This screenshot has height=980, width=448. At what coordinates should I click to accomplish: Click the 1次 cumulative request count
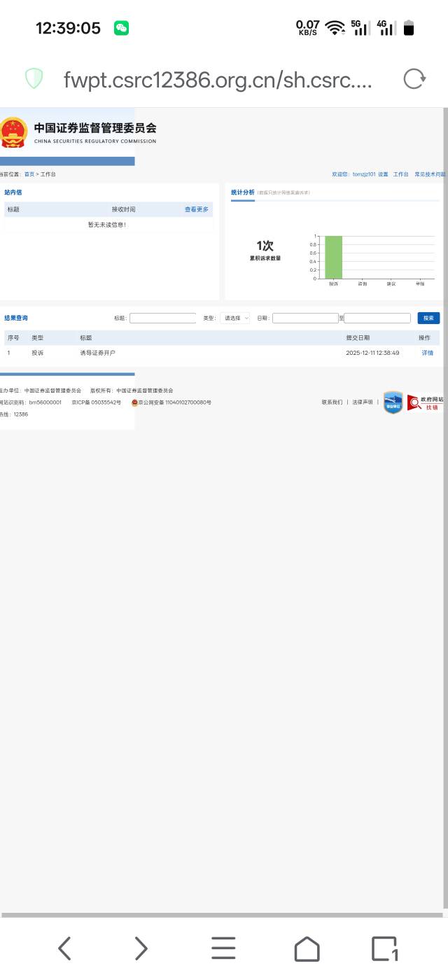click(x=265, y=246)
